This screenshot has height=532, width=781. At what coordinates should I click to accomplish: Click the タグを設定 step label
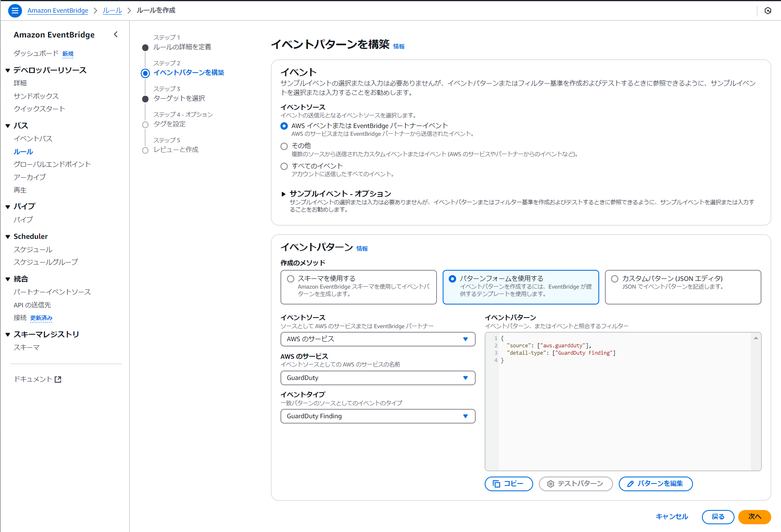click(x=170, y=124)
